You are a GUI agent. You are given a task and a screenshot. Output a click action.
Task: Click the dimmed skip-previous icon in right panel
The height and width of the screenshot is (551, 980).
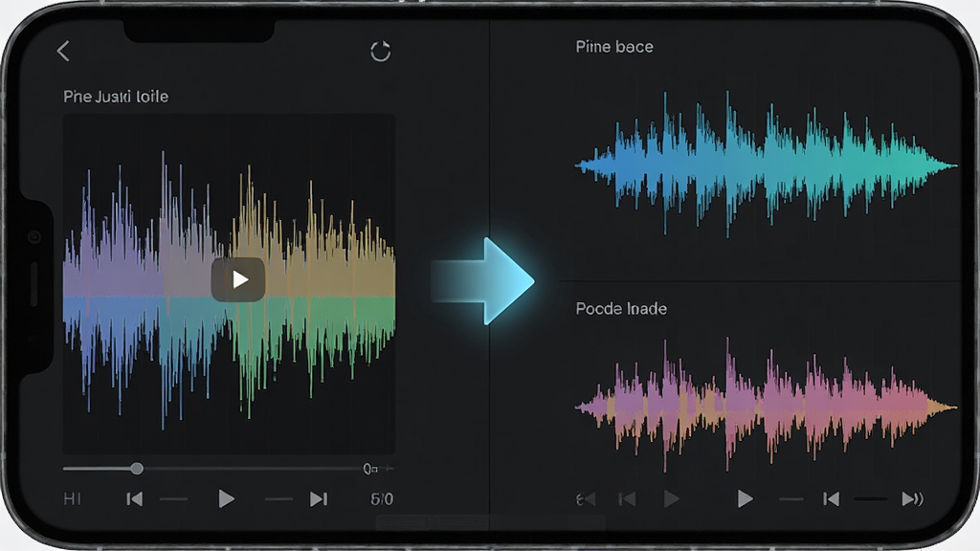point(627,498)
